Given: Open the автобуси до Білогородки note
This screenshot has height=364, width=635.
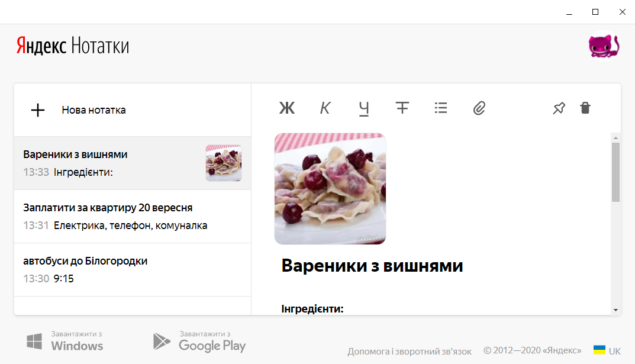Looking at the screenshot, I should [x=133, y=270].
